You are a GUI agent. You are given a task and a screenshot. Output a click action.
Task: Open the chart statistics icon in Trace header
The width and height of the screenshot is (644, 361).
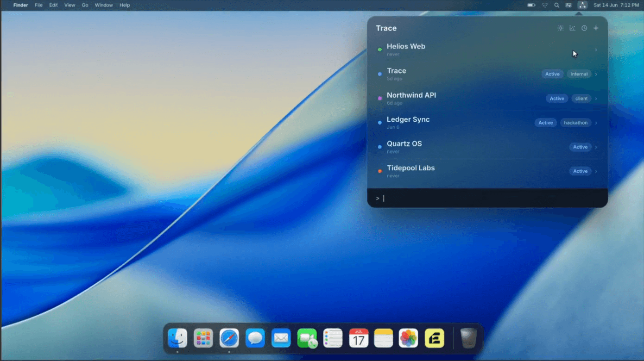coord(573,28)
